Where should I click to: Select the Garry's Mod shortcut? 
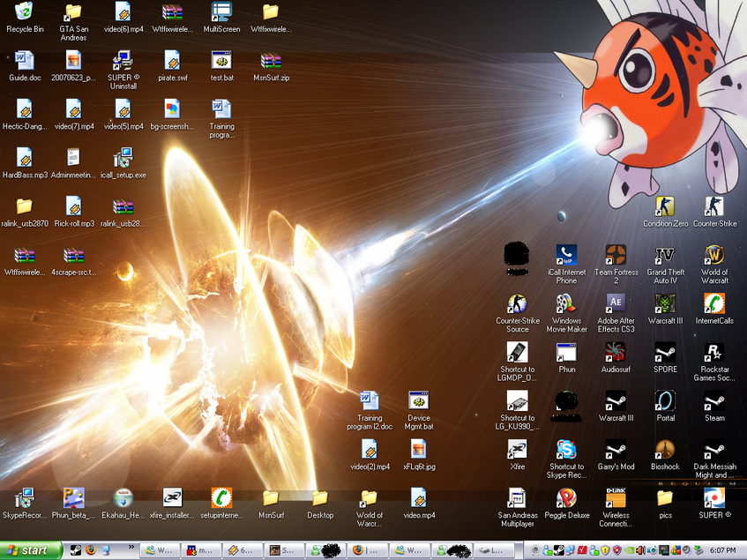[616, 455]
